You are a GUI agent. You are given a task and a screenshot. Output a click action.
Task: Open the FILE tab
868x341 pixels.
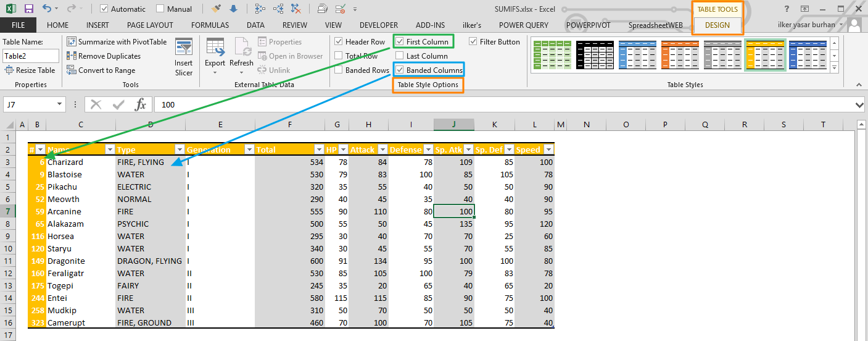point(19,25)
